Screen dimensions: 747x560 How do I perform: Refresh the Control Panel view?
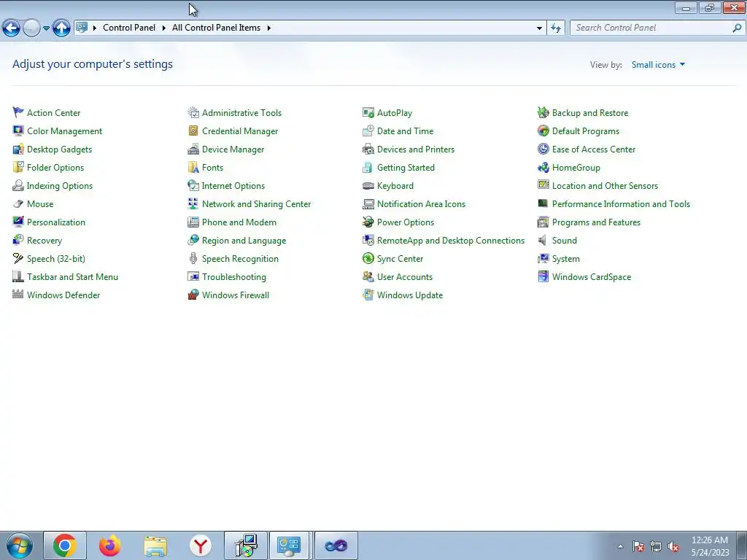[555, 28]
